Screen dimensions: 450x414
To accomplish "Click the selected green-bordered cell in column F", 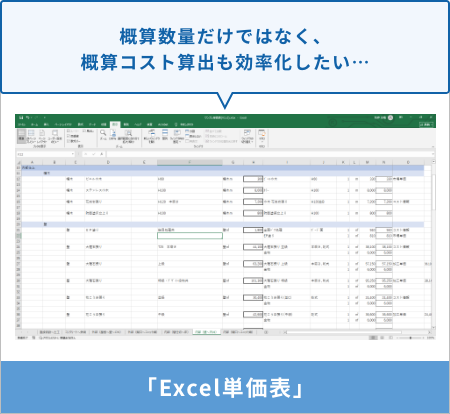I will coord(190,236).
